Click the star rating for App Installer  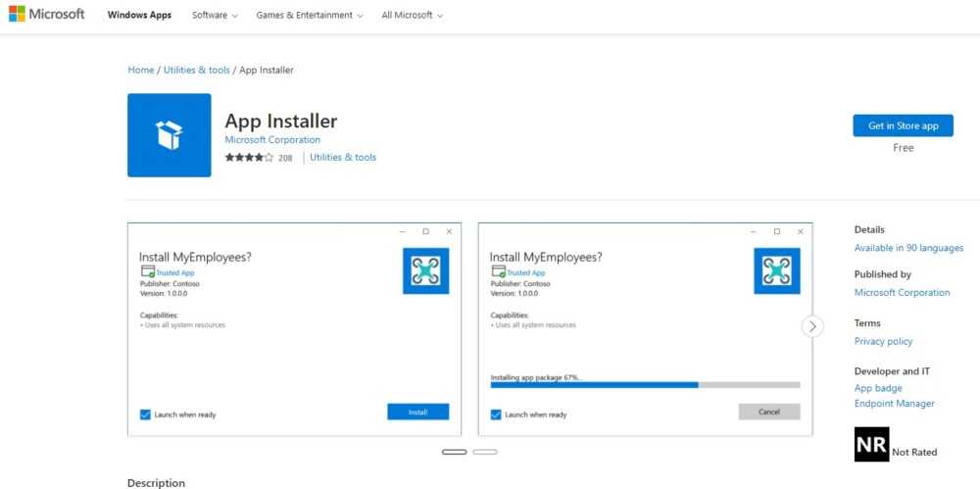point(249,158)
